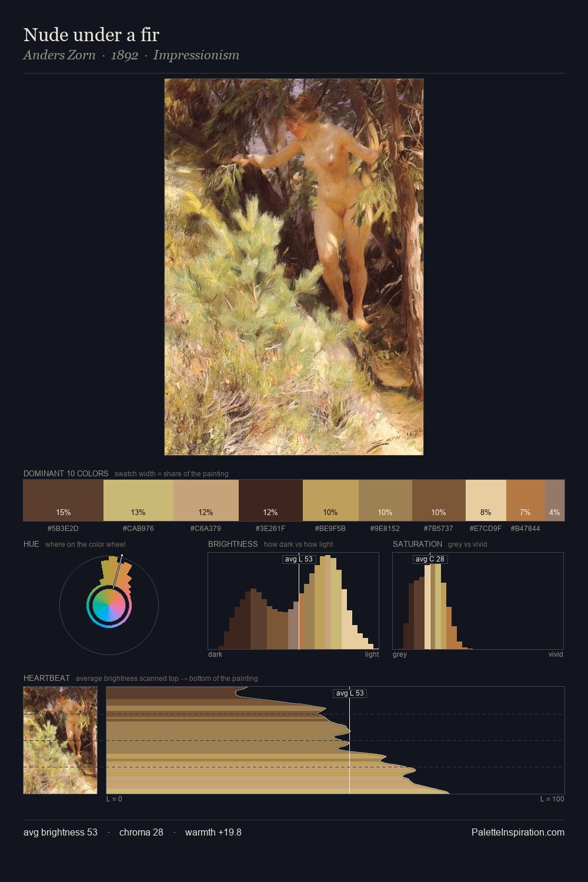Click 'where on the color wheel' caption
Viewport: 588px width, 882px height.
pyautogui.click(x=85, y=544)
